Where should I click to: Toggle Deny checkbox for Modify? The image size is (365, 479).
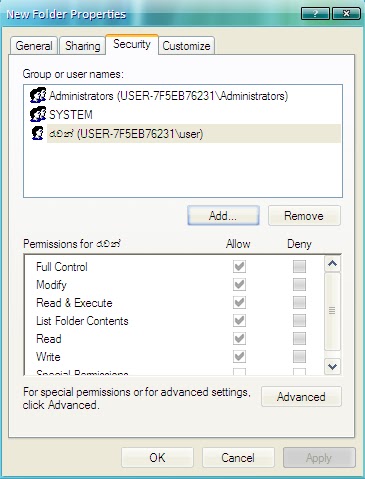coord(299,284)
